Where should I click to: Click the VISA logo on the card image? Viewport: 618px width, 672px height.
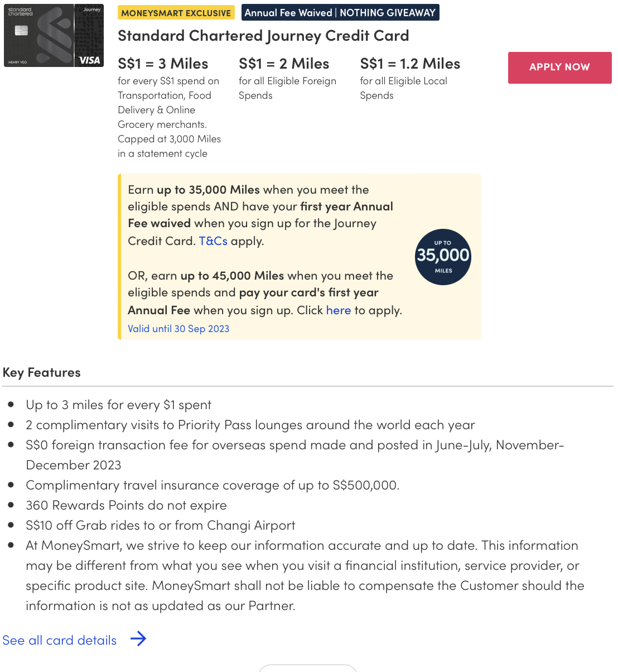tap(89, 60)
